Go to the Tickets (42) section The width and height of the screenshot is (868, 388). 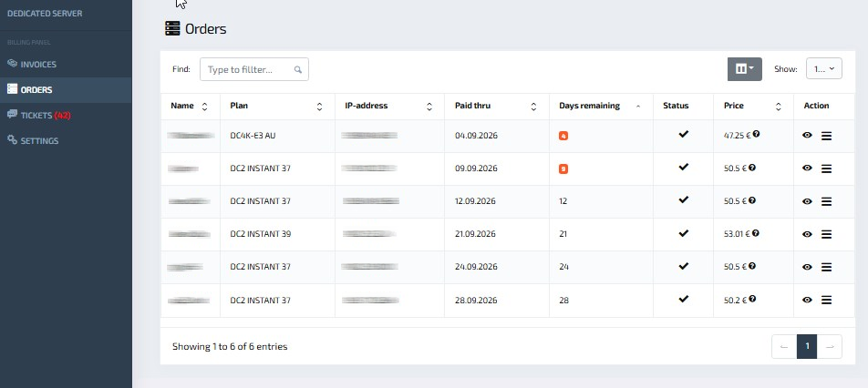pos(38,115)
